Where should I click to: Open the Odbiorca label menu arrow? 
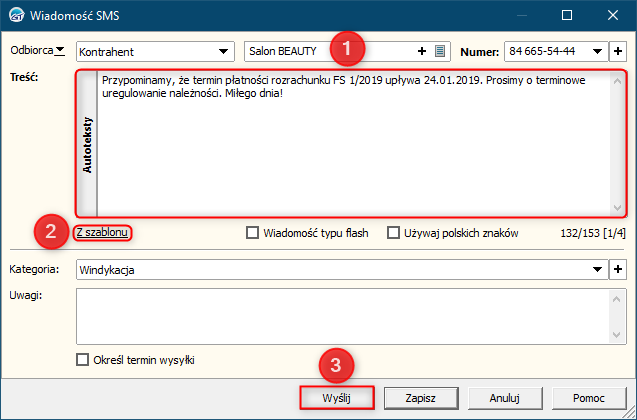coord(60,51)
